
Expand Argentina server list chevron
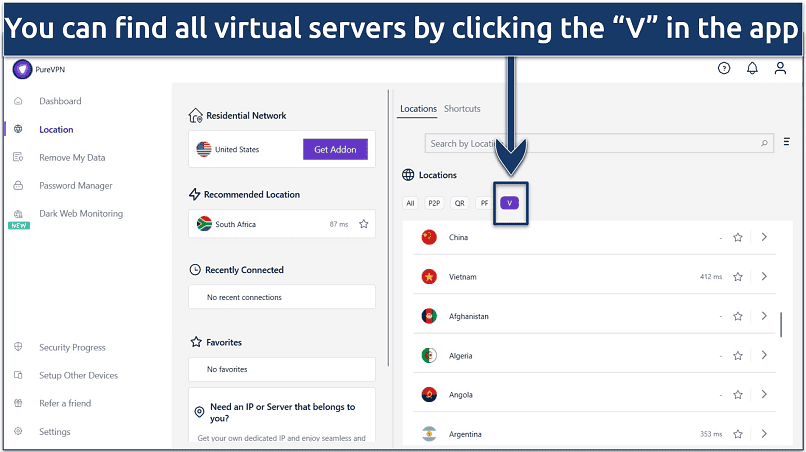[x=764, y=434]
